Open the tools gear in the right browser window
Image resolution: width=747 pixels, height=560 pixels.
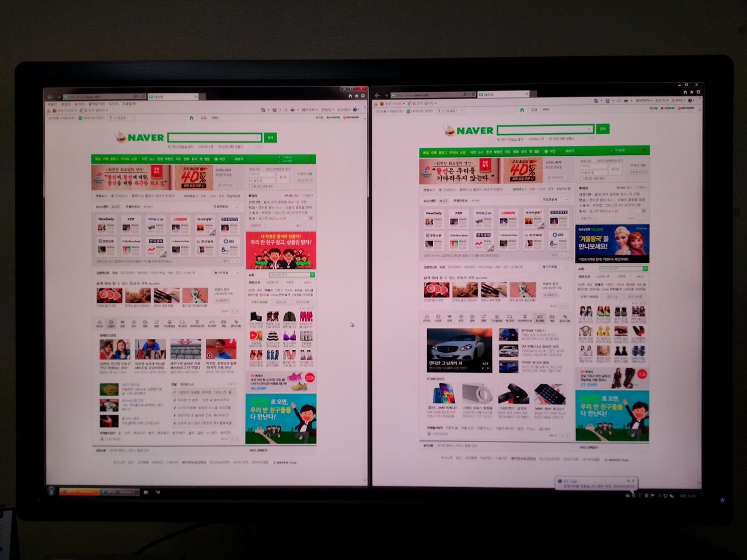coord(698,92)
